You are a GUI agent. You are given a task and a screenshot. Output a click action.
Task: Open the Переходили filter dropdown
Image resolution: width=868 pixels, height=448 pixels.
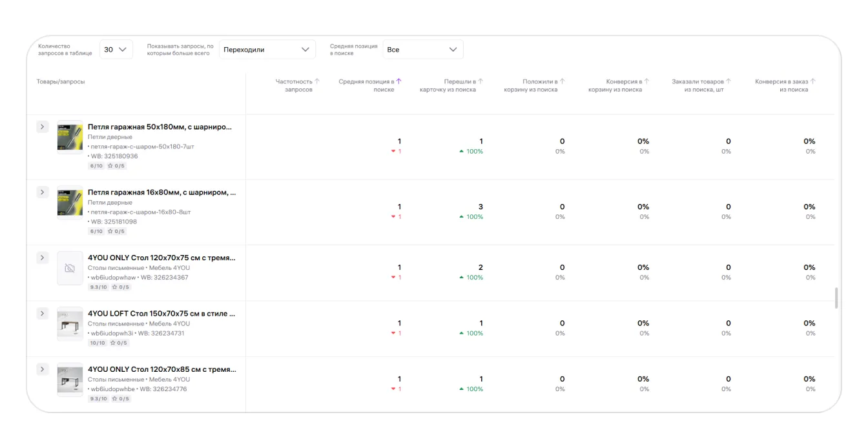[x=267, y=50]
